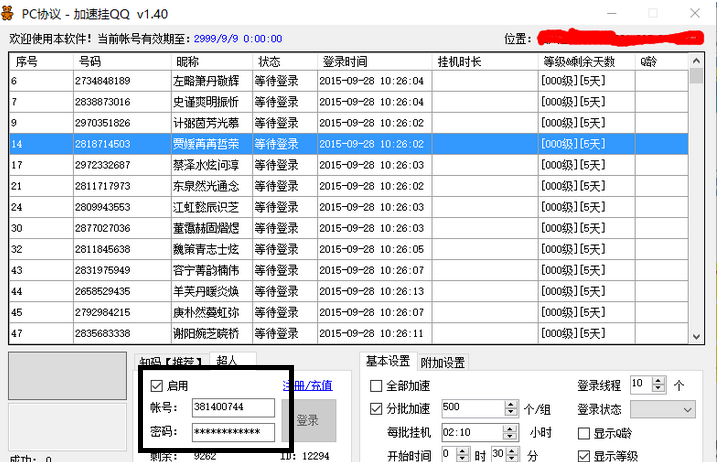The width and height of the screenshot is (719, 462).
Task: Click the 登录 button
Action: click(x=309, y=420)
